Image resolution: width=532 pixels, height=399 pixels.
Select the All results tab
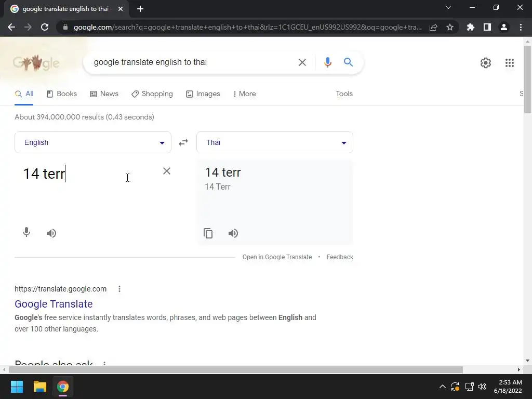pos(24,94)
